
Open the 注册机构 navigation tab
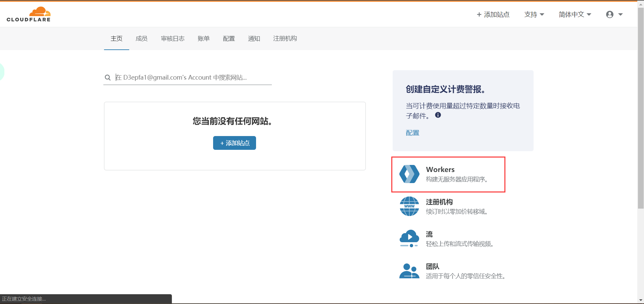point(285,39)
